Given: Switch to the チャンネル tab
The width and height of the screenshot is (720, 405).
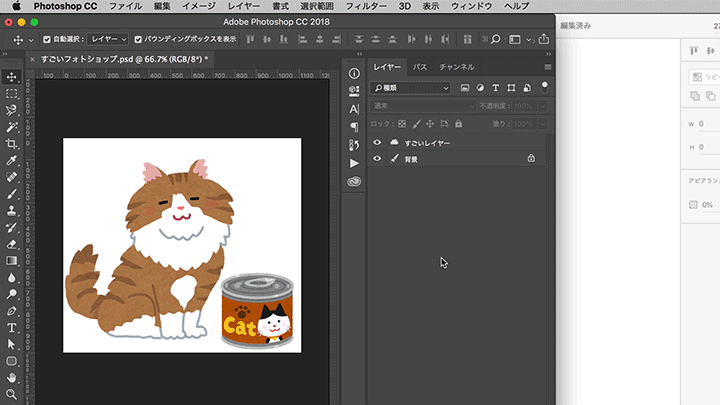Looking at the screenshot, I should pyautogui.click(x=457, y=67).
